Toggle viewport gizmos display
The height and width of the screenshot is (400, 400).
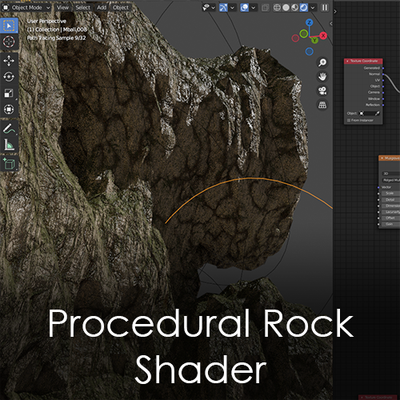pyautogui.click(x=223, y=7)
